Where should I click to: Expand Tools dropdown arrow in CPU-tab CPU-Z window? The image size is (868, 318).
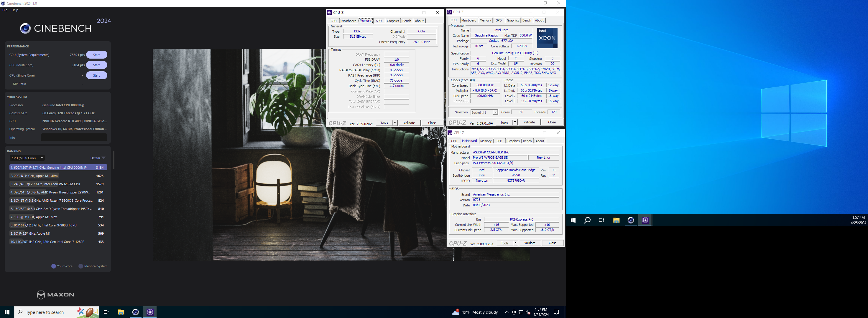(x=515, y=122)
